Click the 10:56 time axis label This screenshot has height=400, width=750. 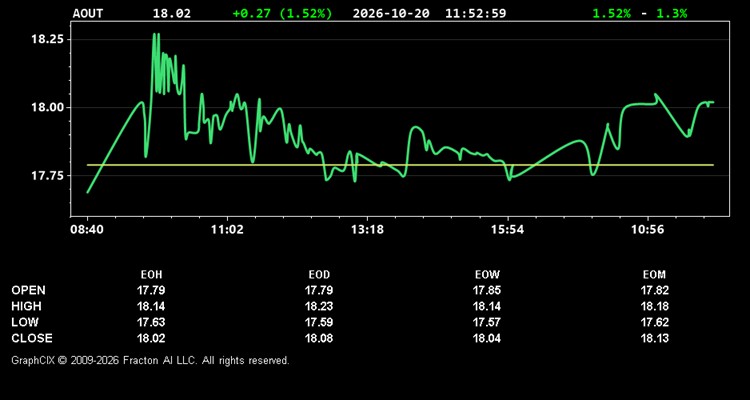point(648,230)
